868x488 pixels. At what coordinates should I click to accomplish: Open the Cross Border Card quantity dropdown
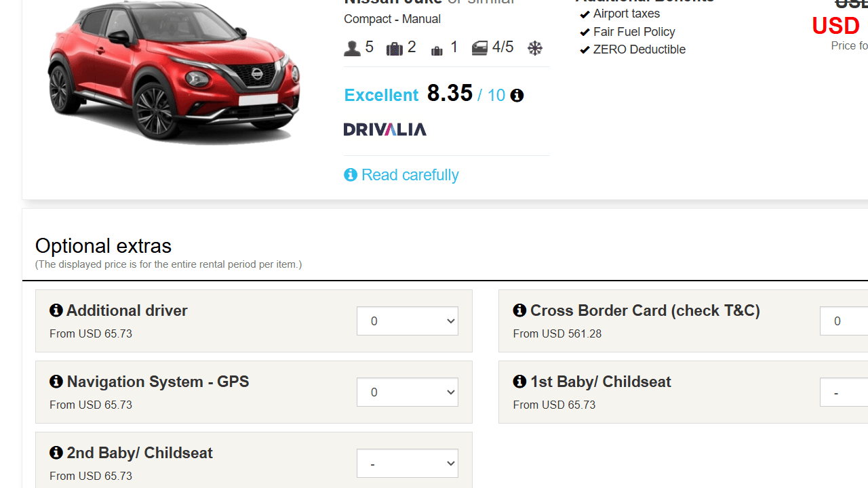tap(844, 321)
